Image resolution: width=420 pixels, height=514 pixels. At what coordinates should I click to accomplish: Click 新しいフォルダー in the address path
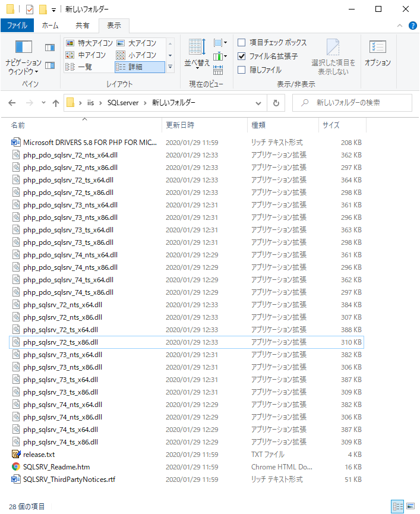(173, 103)
